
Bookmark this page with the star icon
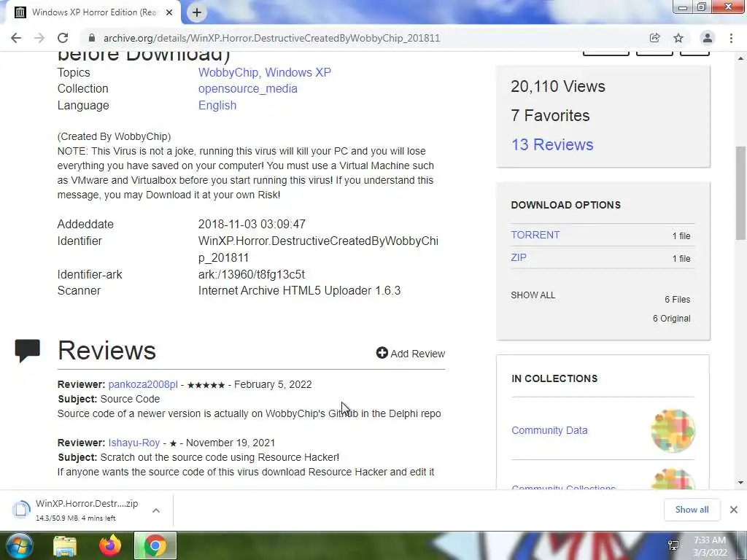(x=678, y=38)
